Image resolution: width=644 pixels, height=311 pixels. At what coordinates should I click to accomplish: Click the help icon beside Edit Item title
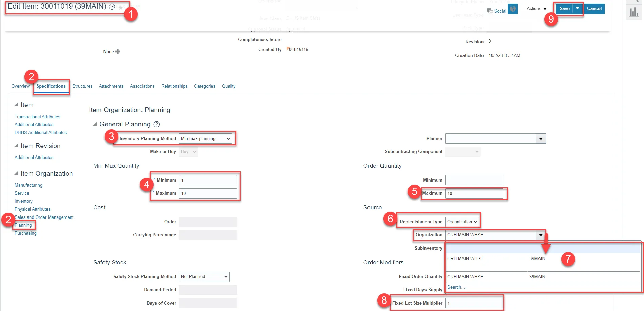click(112, 7)
